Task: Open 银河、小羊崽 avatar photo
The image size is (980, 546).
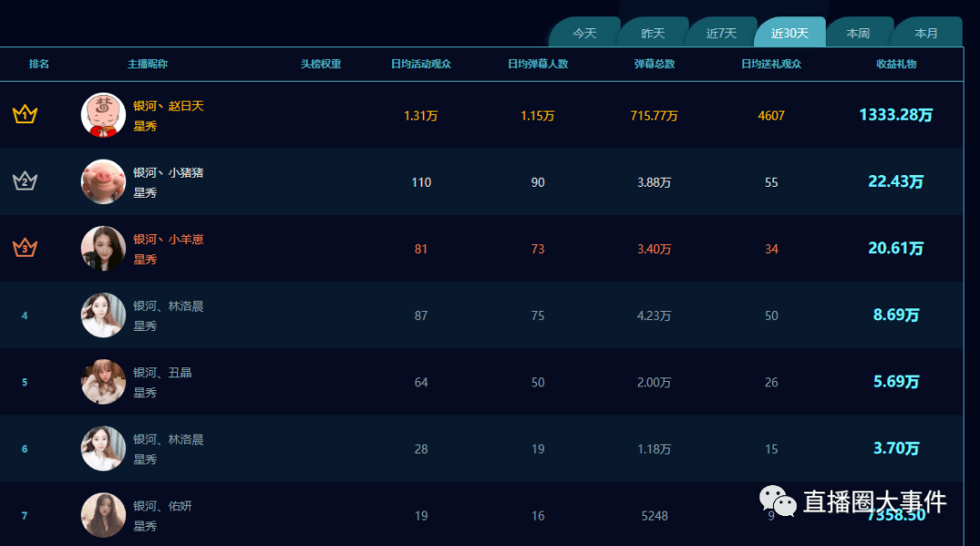Action: (103, 249)
